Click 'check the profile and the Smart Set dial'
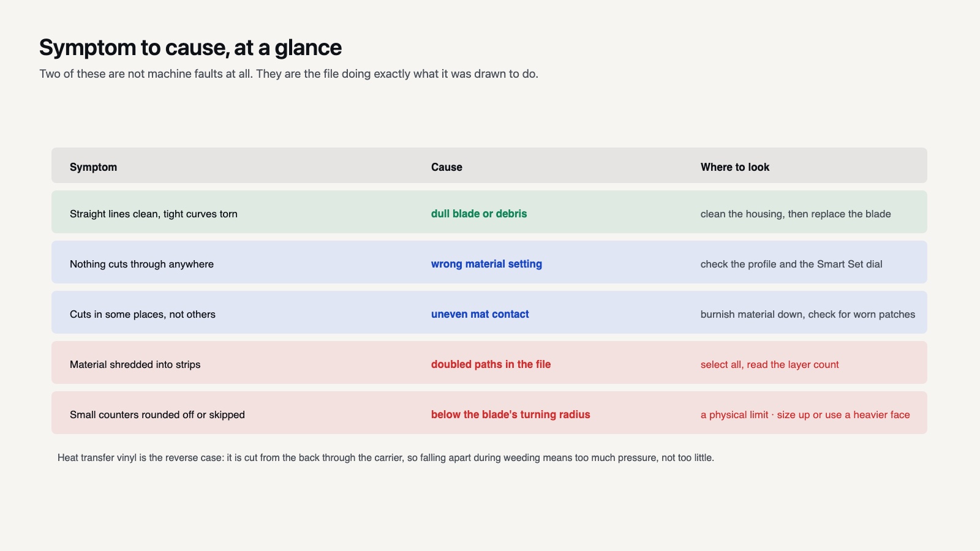Viewport: 980px width, 551px height. [791, 264]
